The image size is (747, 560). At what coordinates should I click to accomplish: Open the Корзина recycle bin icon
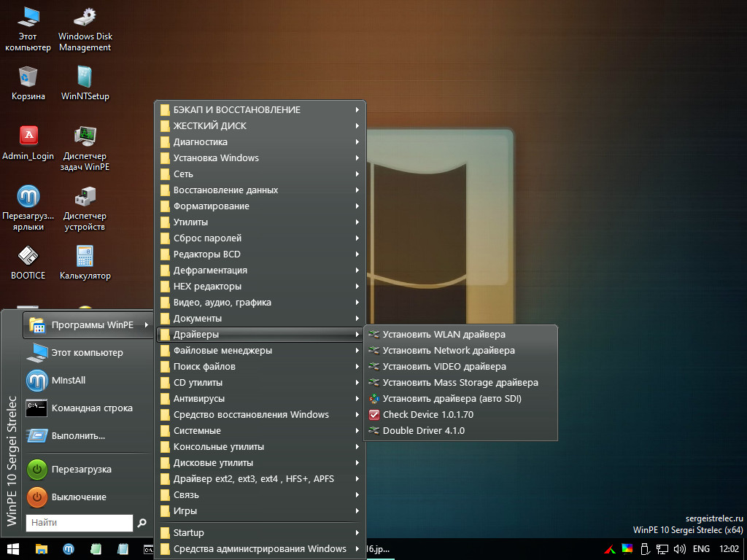click(28, 83)
